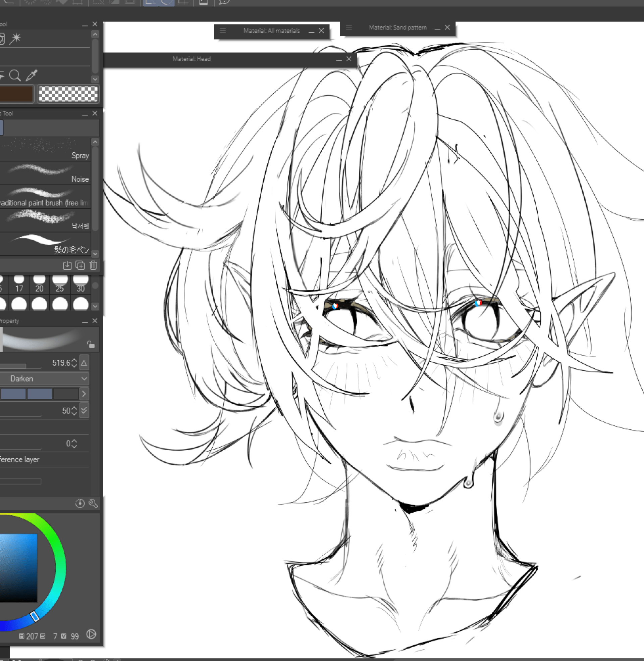
Task: Click the duplicate sub tool icon
Action: pyautogui.click(x=80, y=265)
